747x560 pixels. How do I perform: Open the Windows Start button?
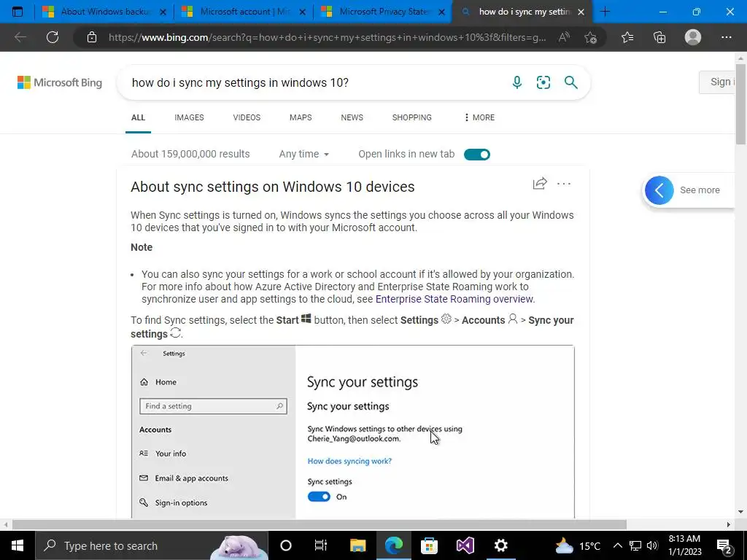coord(18,545)
